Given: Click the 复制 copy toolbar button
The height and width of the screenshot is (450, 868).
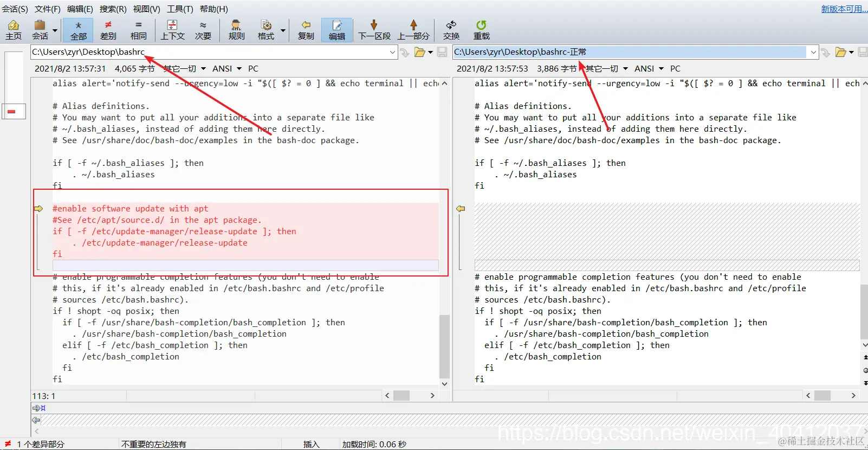Looking at the screenshot, I should pos(306,30).
